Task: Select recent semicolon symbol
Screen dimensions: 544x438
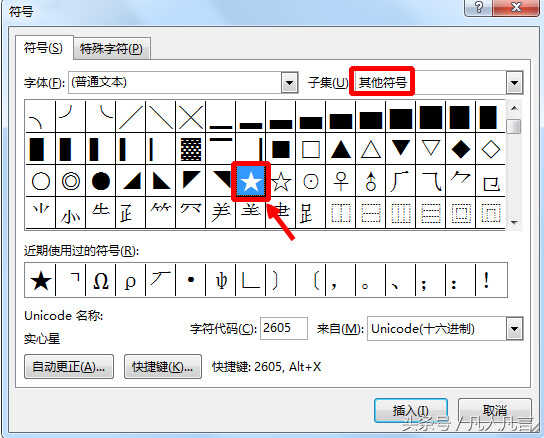Action: (x=431, y=280)
